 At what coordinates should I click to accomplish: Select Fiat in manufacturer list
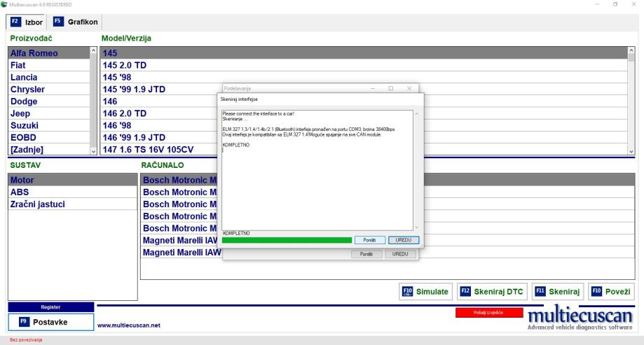(x=49, y=65)
